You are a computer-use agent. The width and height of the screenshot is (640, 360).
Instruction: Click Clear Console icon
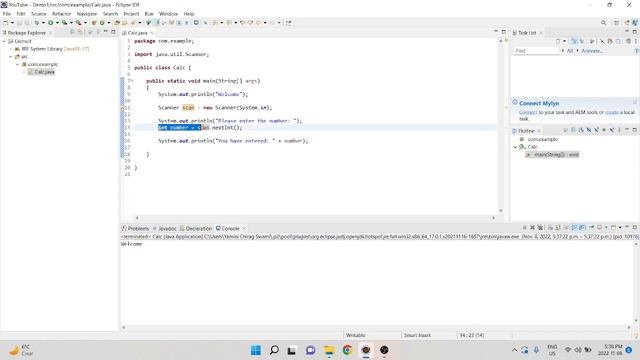tap(551, 227)
